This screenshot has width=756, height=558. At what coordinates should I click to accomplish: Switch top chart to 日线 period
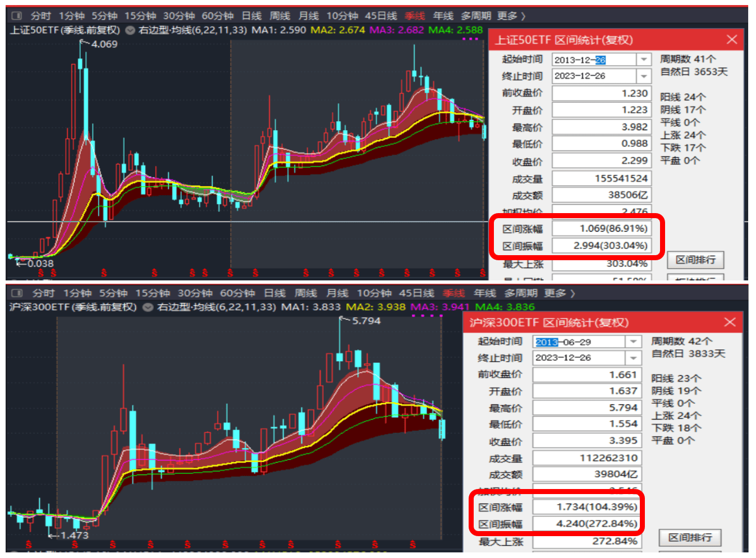pos(251,16)
